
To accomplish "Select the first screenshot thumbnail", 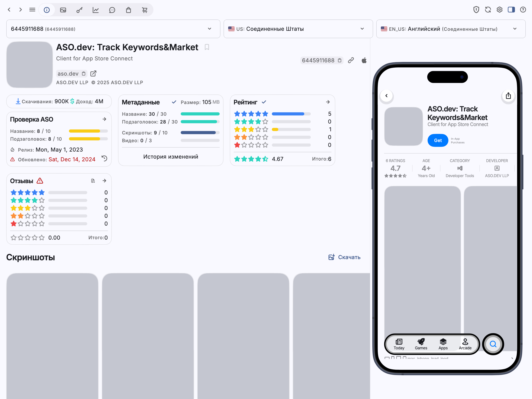I will (52, 336).
